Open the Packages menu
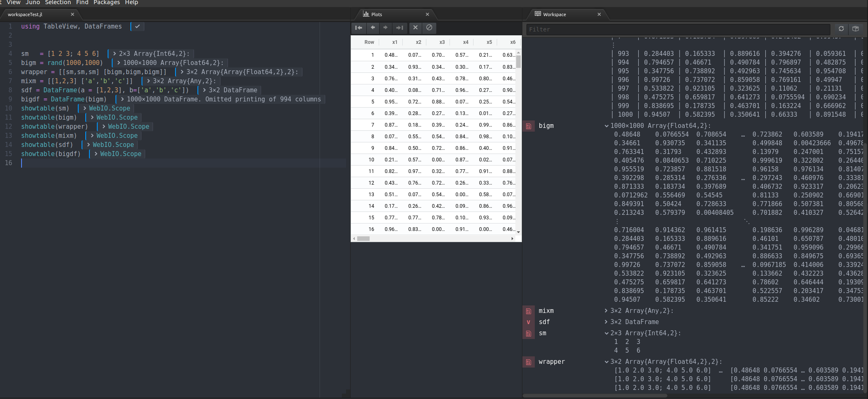Viewport: 868px width, 399px height. tap(107, 2)
